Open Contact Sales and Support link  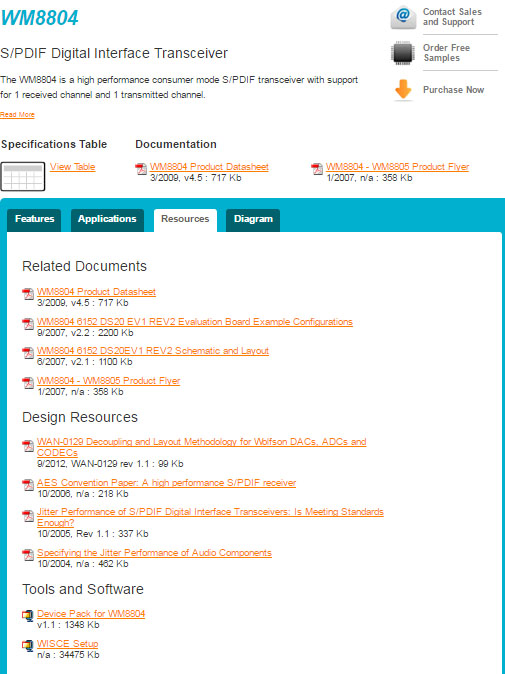point(452,17)
